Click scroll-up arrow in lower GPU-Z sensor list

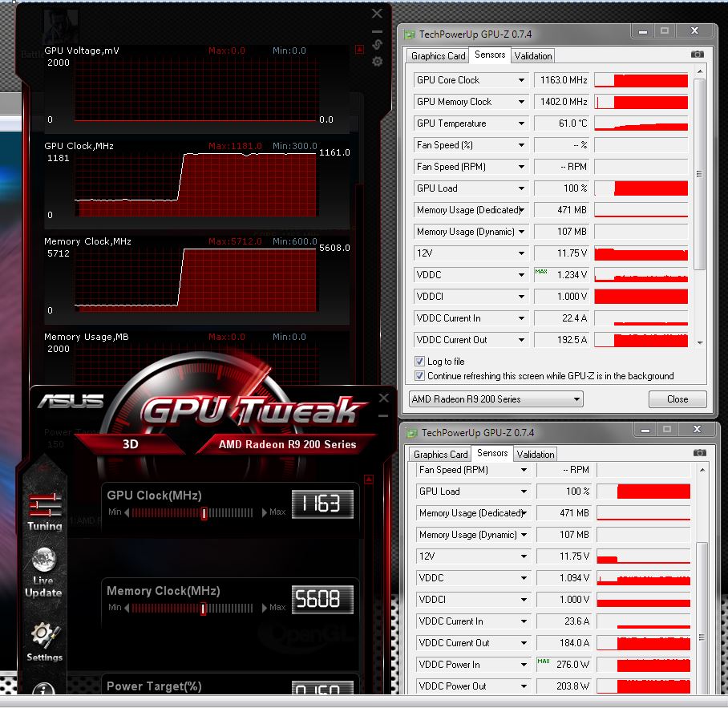(x=702, y=471)
